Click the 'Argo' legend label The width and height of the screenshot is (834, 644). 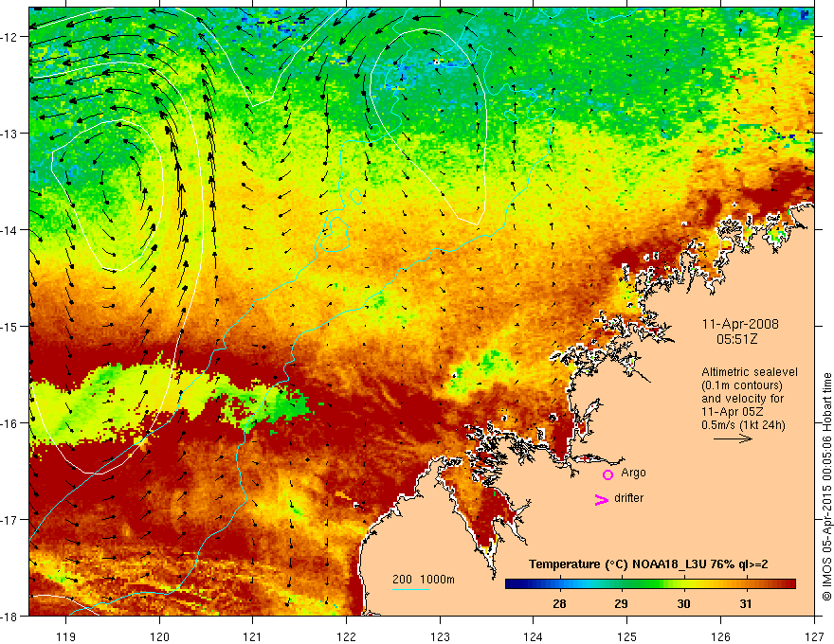(633, 473)
